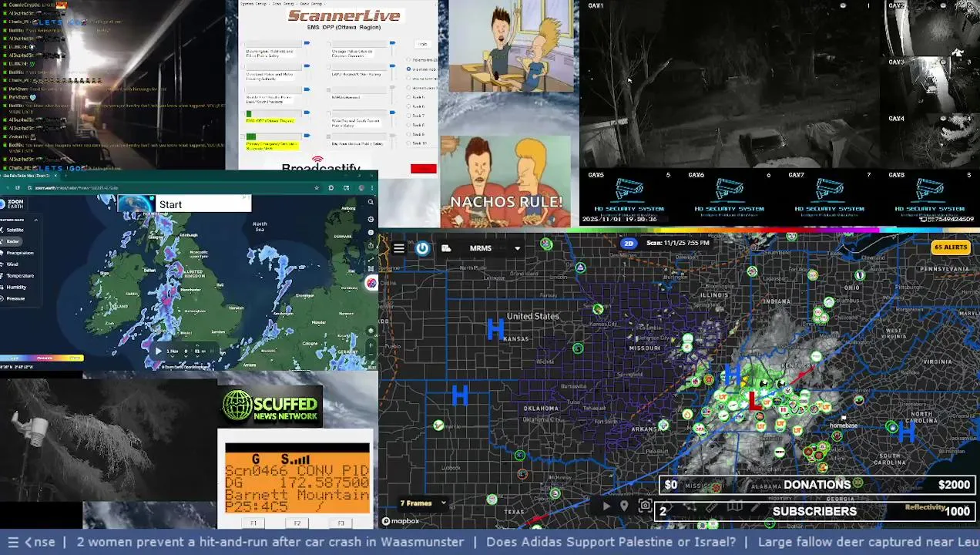Image resolution: width=980 pixels, height=555 pixels.
Task: Bookmark the page with the star icon
Action: click(x=317, y=188)
